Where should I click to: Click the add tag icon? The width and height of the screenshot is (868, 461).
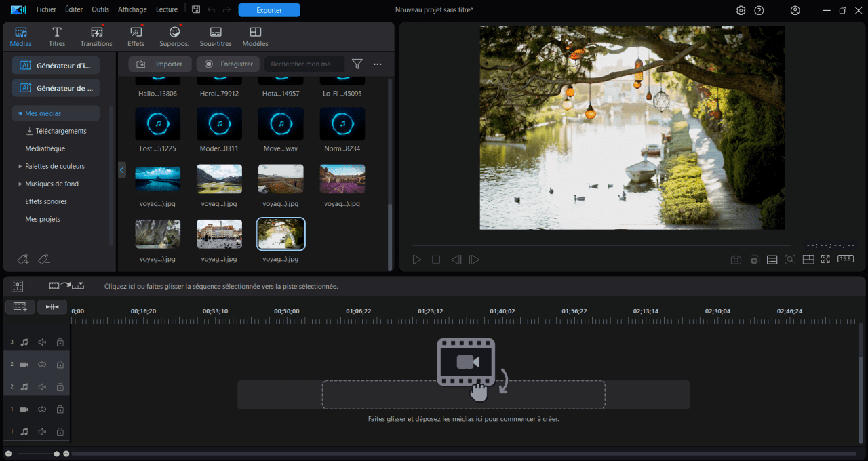pyautogui.click(x=22, y=259)
